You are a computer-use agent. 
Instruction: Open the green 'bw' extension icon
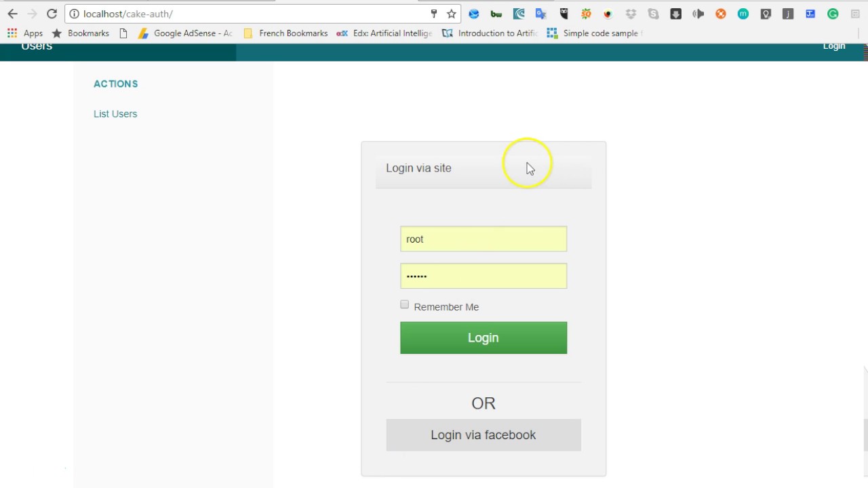496,14
